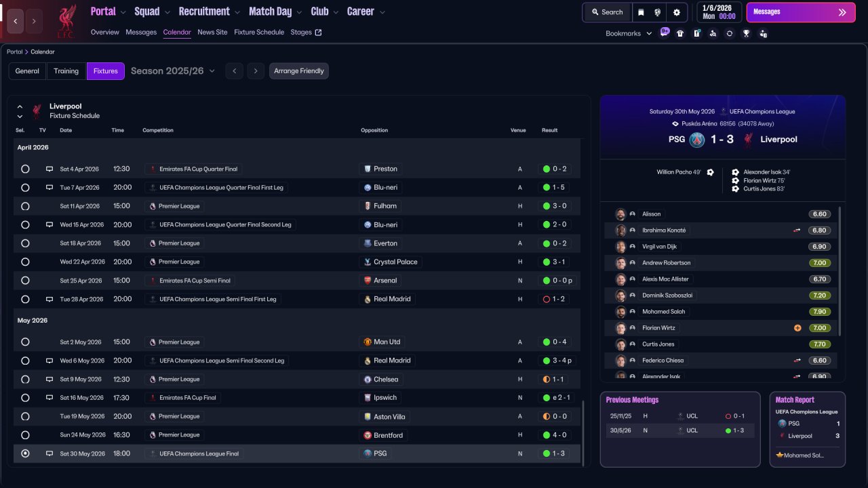Click Mohamed Salah's 7.90 rating badge

820,312
